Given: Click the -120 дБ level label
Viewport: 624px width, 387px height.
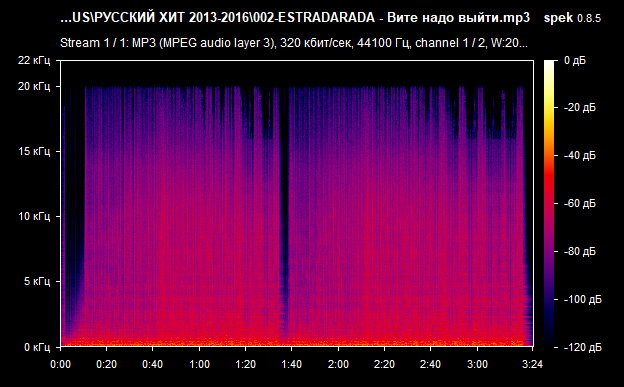Looking at the screenshot, I should tap(583, 348).
